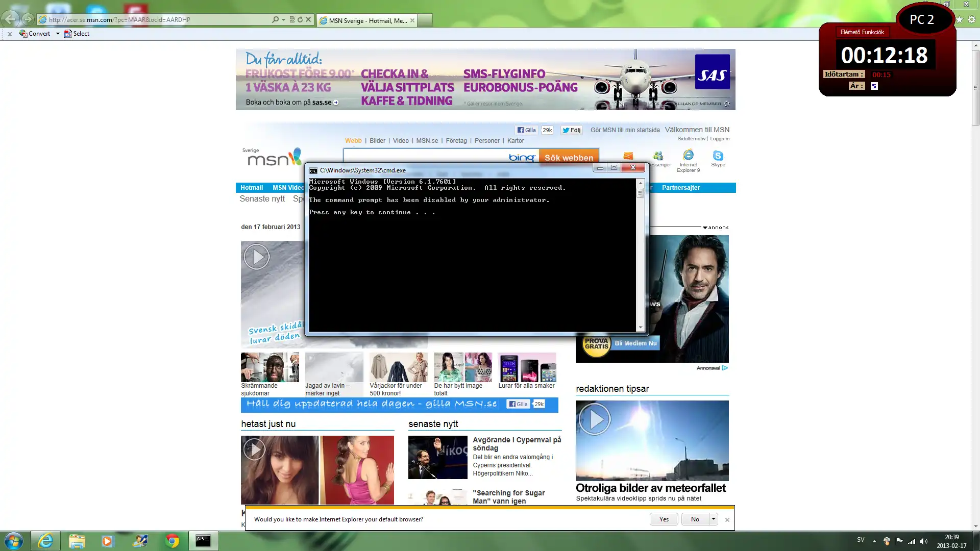The height and width of the screenshot is (551, 980).
Task: Open Google Chrome from the taskbar
Action: click(x=172, y=541)
